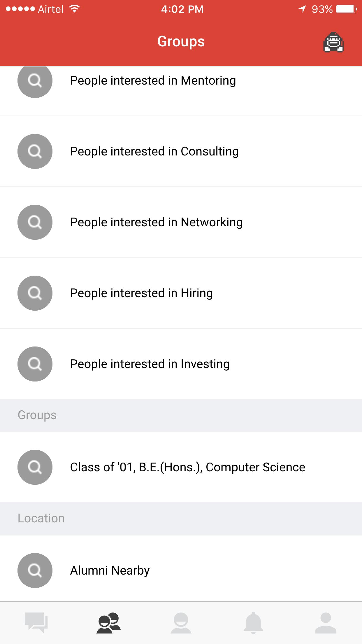Screen dimensions: 362x644
Task: Select People interested in Networking
Action: tap(181, 222)
